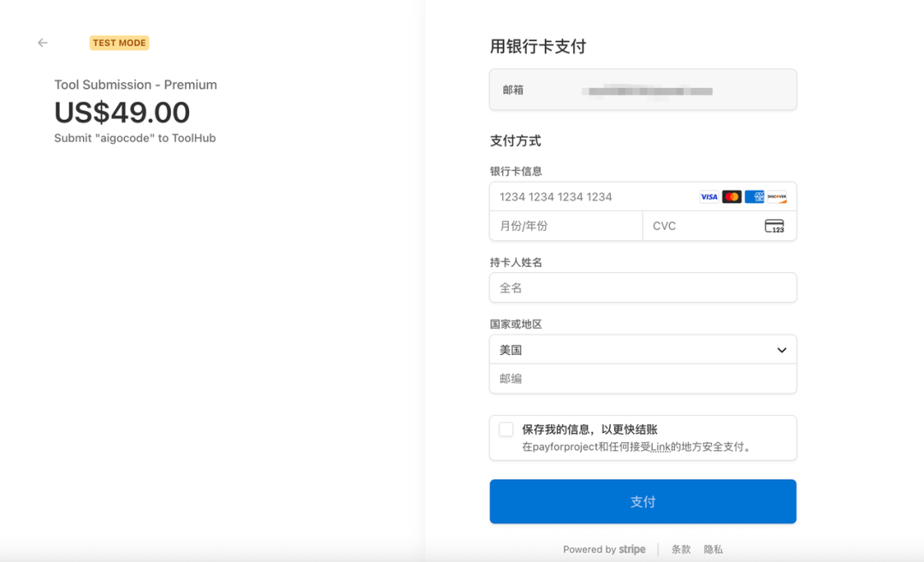Click the 全名 cardholder name field
The height and width of the screenshot is (562, 924).
click(x=642, y=287)
